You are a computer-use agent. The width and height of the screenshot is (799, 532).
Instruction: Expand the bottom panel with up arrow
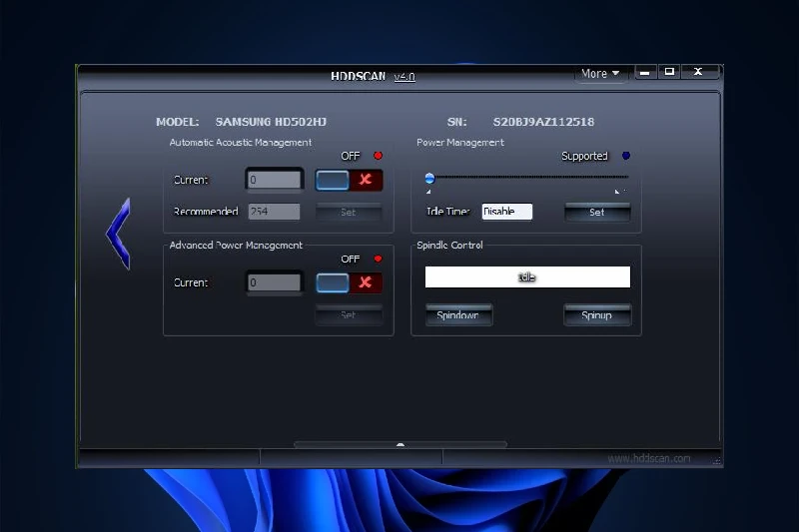[400, 444]
